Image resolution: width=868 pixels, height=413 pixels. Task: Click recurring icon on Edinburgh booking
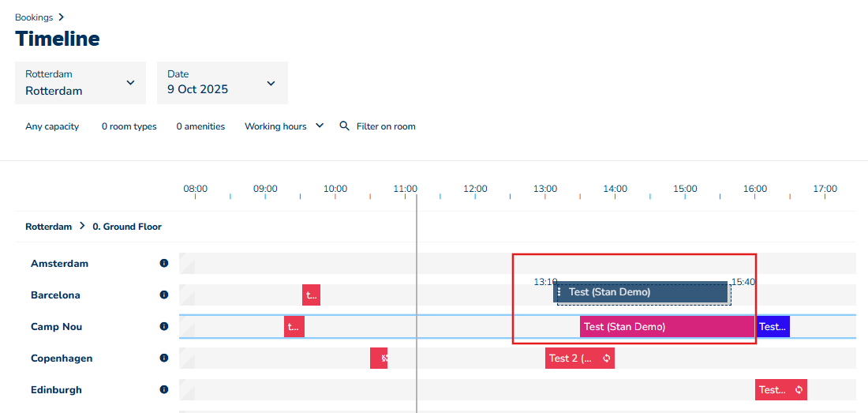799,389
